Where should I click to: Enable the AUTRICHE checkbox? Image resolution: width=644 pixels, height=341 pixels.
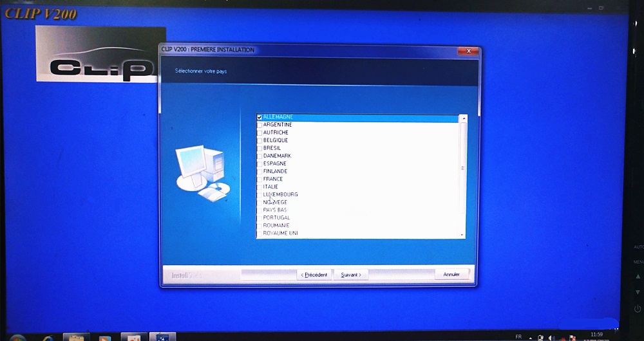coord(260,133)
